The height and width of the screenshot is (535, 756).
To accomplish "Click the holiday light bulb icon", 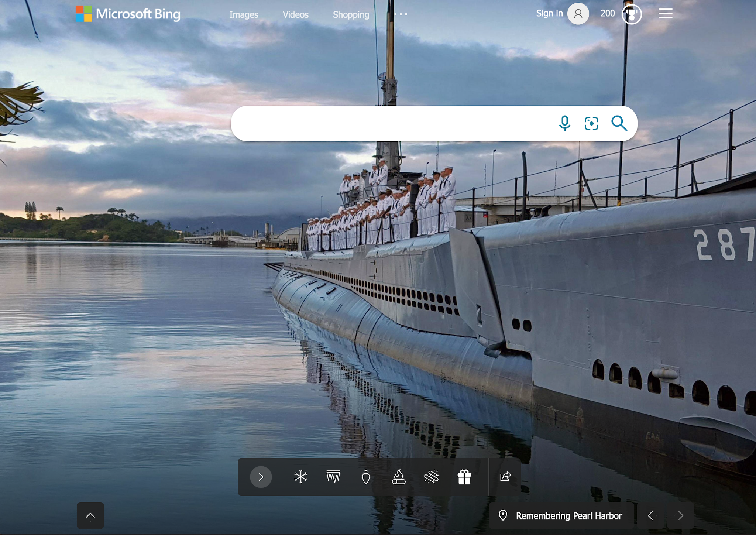I will [366, 477].
